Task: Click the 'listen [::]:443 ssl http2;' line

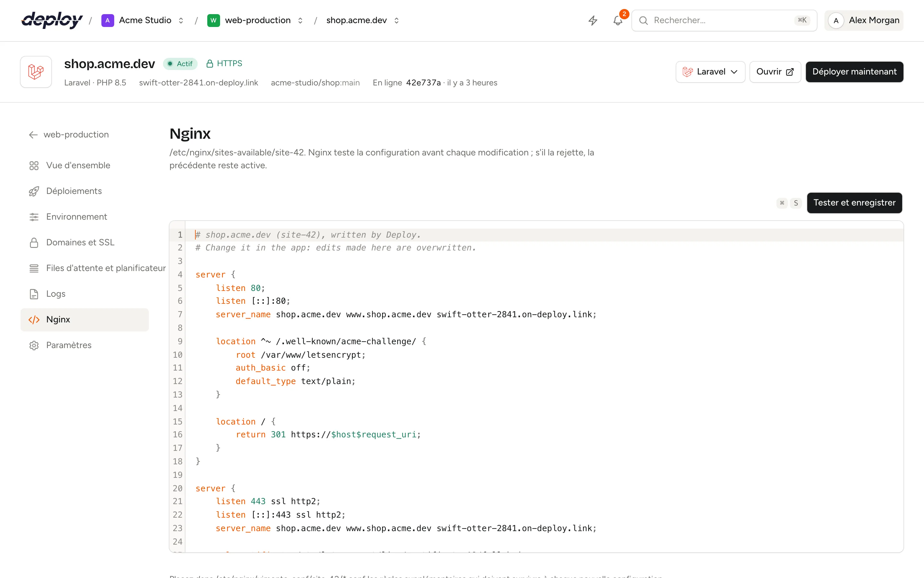Action: 281,514
